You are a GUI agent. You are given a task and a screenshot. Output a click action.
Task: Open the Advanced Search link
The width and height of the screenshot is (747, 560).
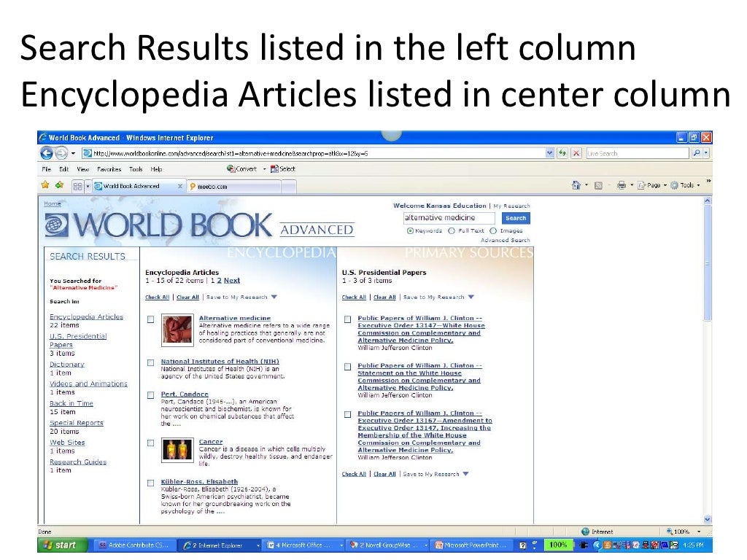pos(505,241)
